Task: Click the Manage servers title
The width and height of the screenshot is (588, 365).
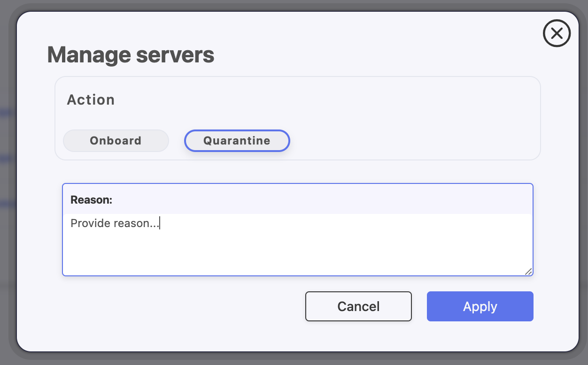Action: point(131,55)
